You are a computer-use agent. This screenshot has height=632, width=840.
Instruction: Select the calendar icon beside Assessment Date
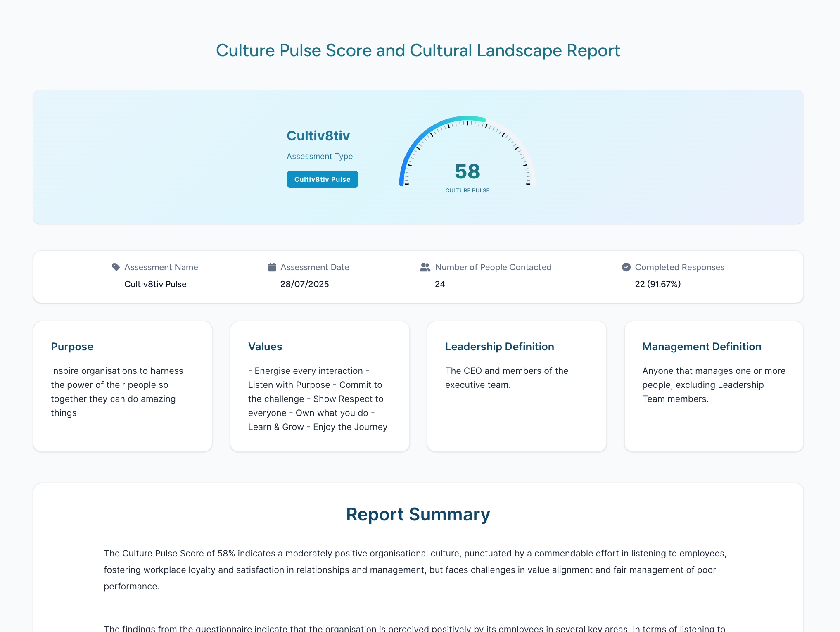coord(272,267)
